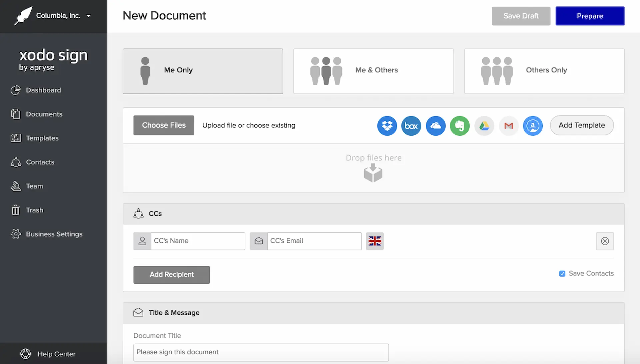The width and height of the screenshot is (640, 364).
Task: Select the Me & Others signer option
Action: [x=373, y=71]
